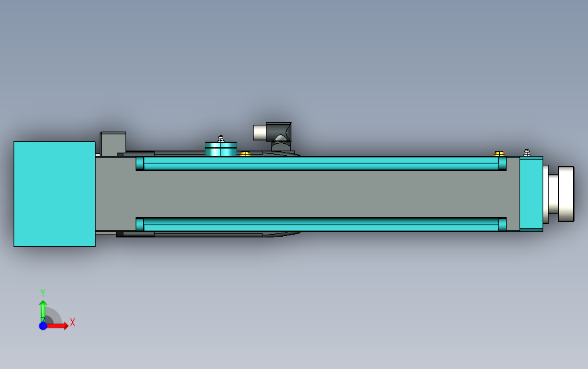588x369 pixels.
Task: Click the blue Z axis sphere of the triad
Action: point(43,326)
